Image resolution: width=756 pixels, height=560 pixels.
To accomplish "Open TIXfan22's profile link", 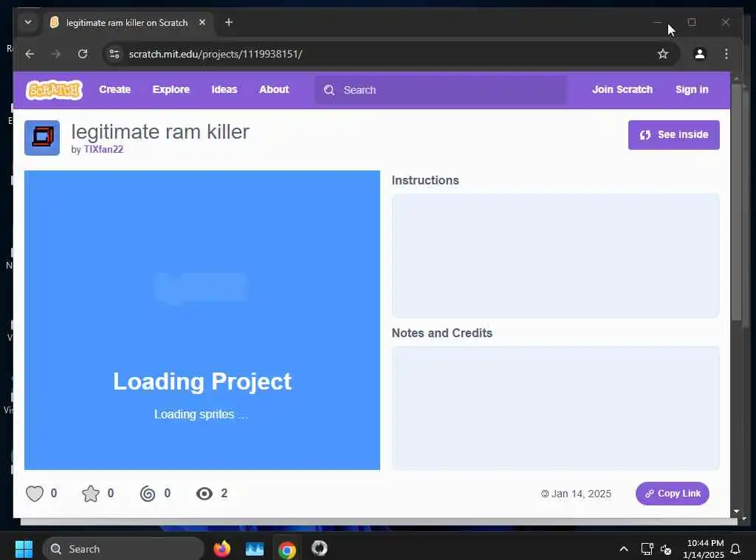I will (x=103, y=149).
